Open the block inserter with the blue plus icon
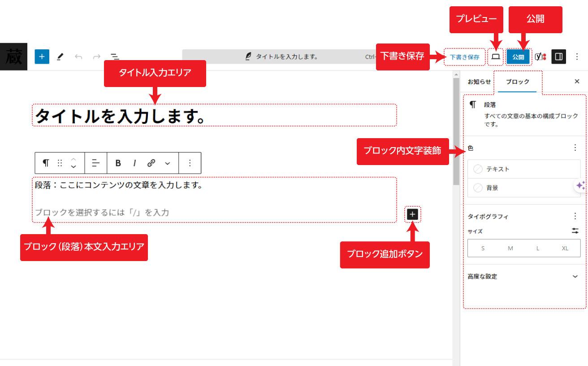This screenshot has width=588, height=366. pyautogui.click(x=41, y=57)
